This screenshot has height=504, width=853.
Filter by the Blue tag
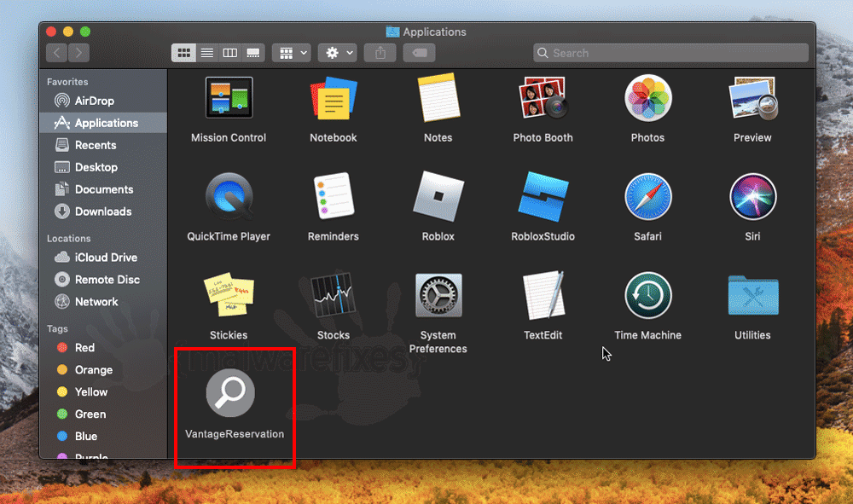coord(103,436)
